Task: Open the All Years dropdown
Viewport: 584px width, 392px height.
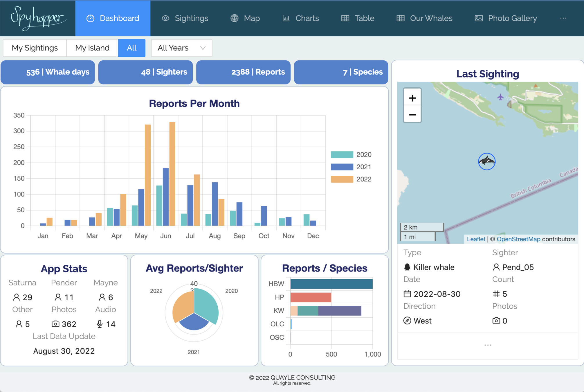Action: [181, 48]
